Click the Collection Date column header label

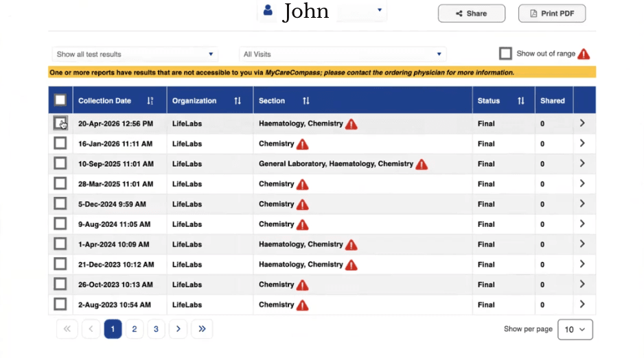pos(105,101)
